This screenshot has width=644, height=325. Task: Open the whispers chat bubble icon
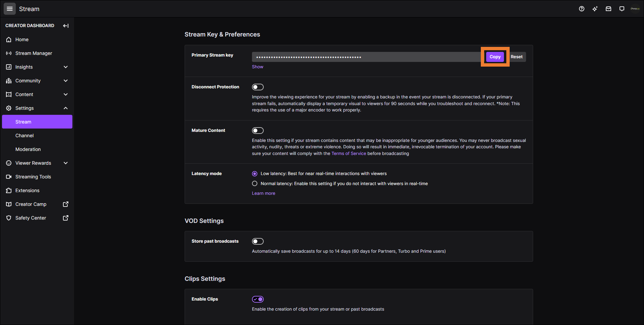(x=622, y=9)
